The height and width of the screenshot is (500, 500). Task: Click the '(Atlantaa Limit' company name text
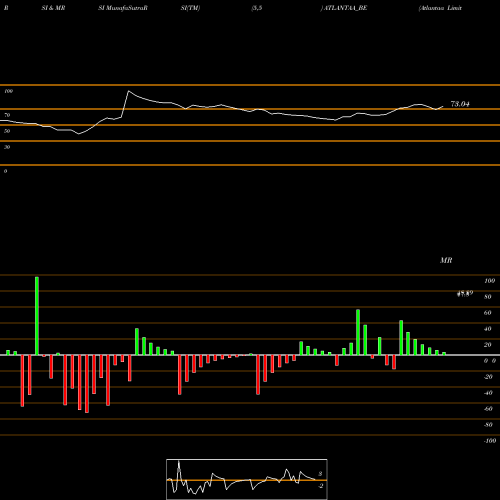pos(440,8)
